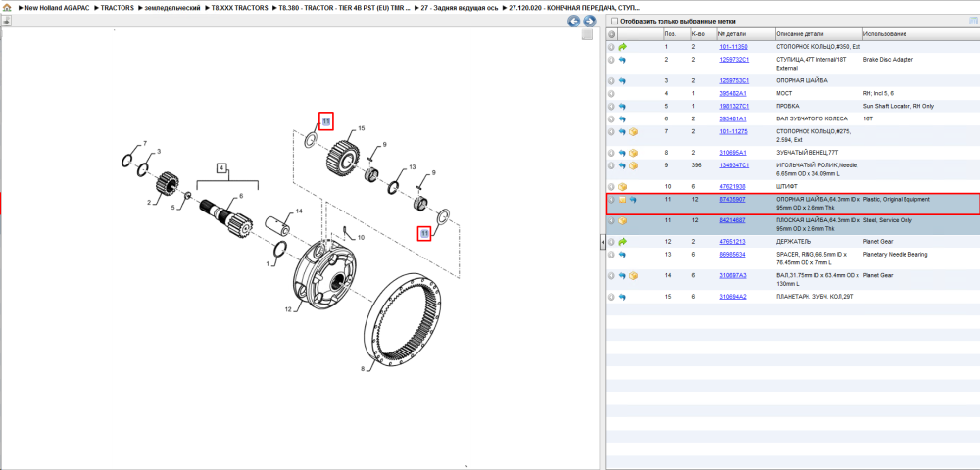The image size is (980, 470).
Task: Open '27 - Задняя ведущая ось' breadcrumb
Action: click(460, 8)
